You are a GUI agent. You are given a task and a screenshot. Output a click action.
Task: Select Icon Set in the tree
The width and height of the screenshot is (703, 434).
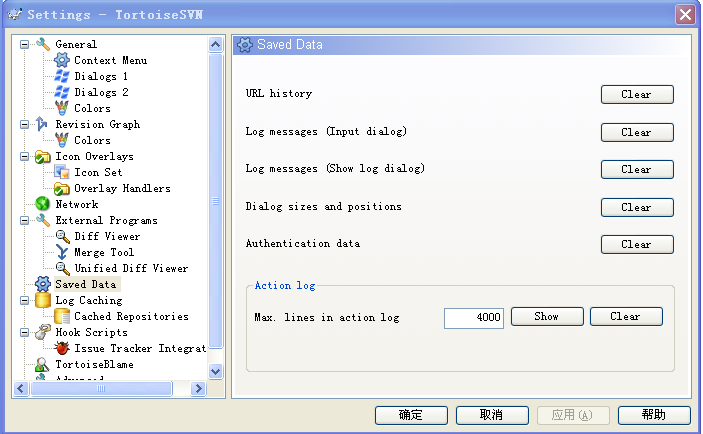(98, 172)
